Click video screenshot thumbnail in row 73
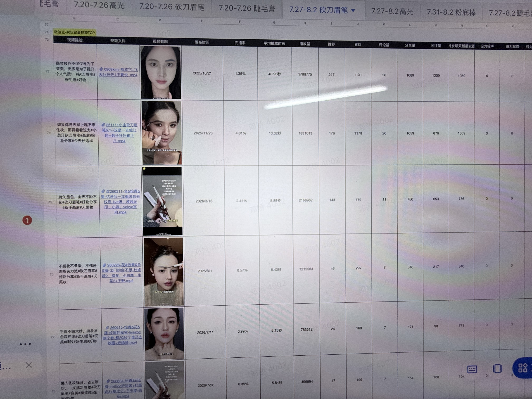The image size is (532, 399). click(161, 72)
